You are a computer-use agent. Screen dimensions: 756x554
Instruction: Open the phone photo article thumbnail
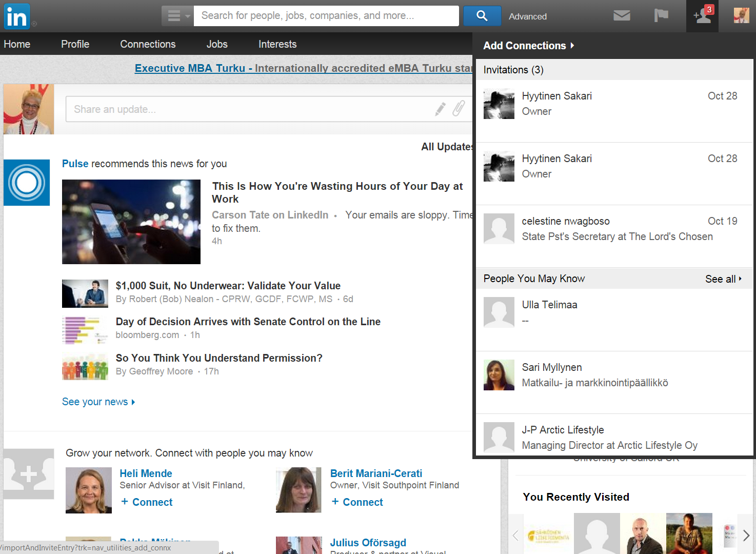coord(131,222)
